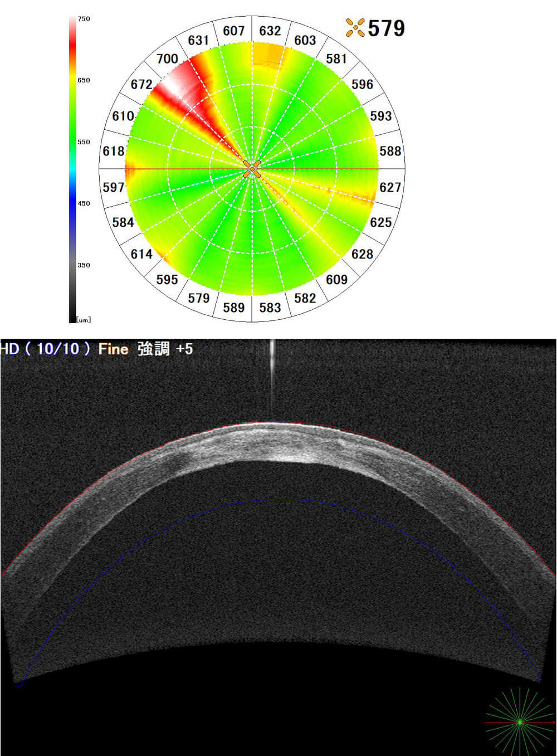Click the Fine quality label

point(113,349)
